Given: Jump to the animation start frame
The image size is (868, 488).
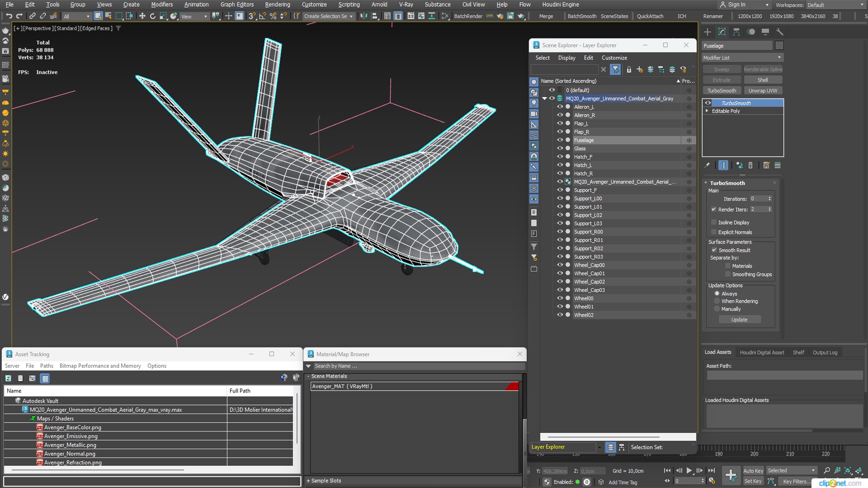Looking at the screenshot, I should [x=667, y=470].
